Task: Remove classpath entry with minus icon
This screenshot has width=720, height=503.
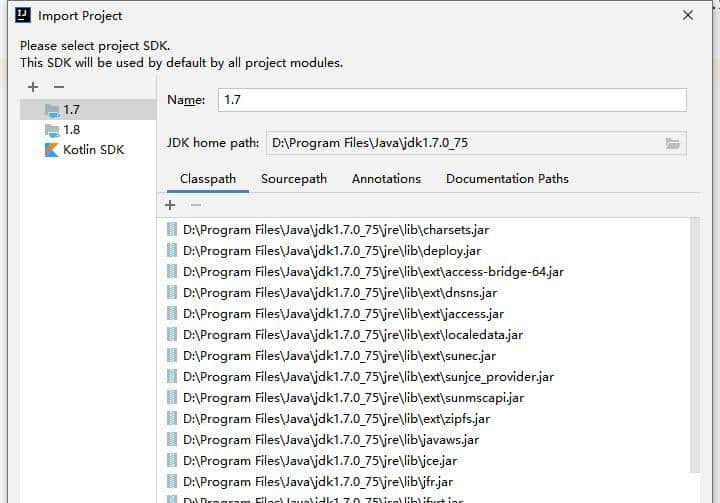Action: 196,205
